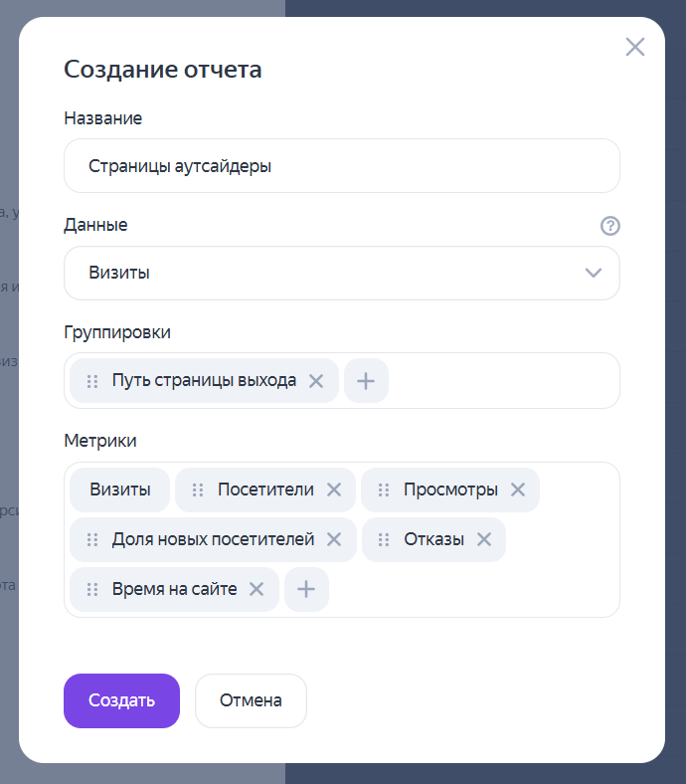Click the Группировки section label
This screenshot has width=686, height=784.
[x=117, y=332]
